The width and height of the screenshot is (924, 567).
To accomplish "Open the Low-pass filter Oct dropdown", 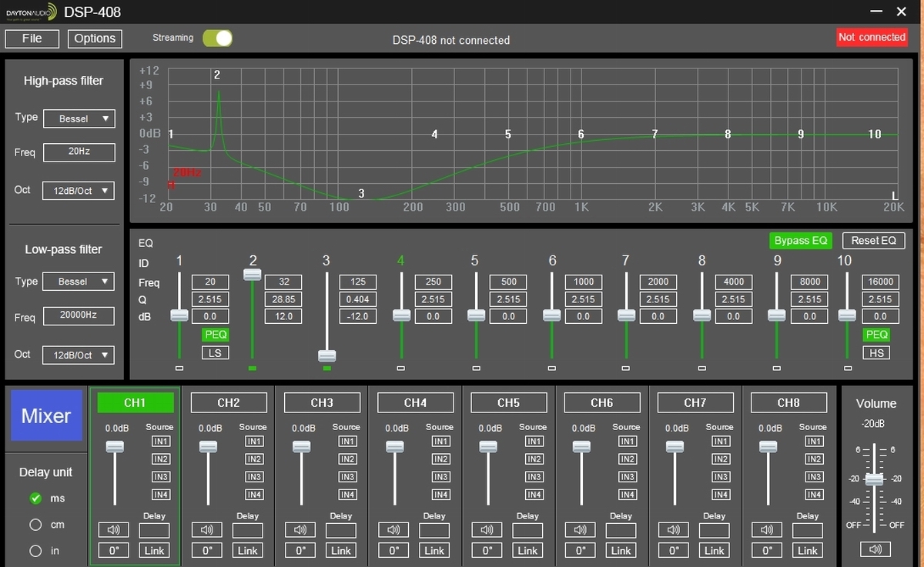I will click(79, 355).
